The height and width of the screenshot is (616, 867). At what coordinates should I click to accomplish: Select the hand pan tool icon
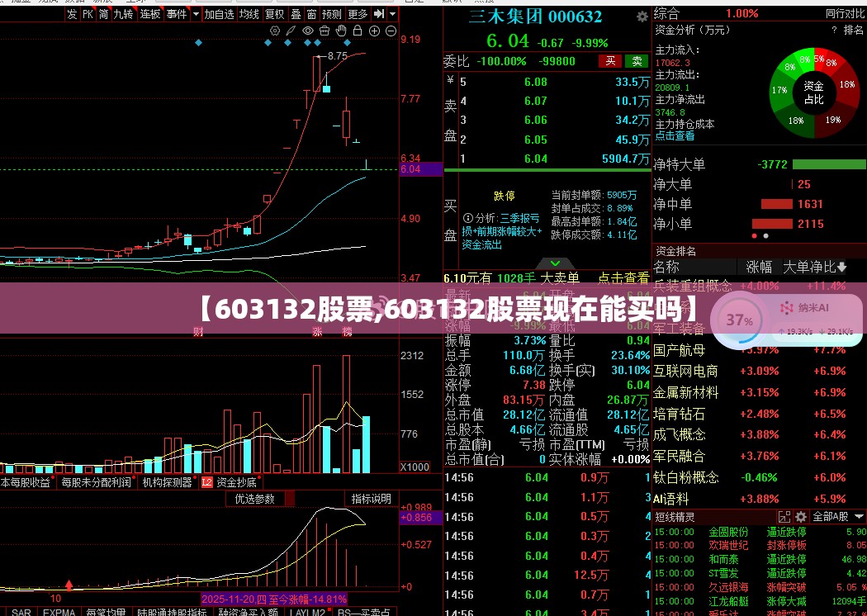coord(342,31)
